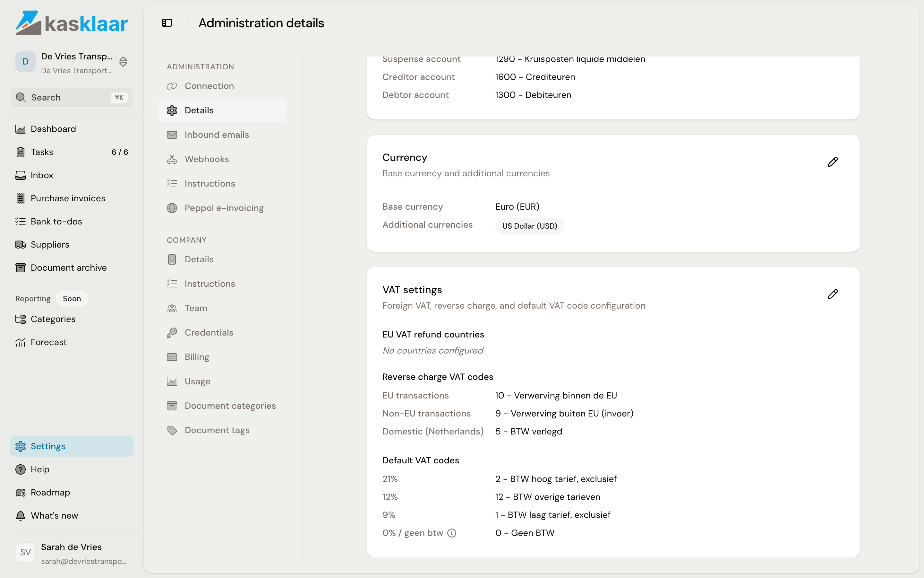Click the Search field

tap(72, 98)
